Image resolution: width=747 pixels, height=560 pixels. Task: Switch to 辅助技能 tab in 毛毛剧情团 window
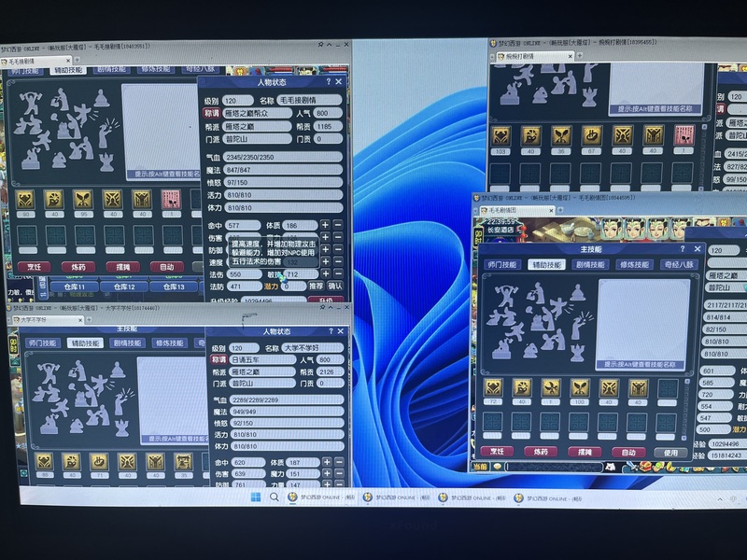pyautogui.click(x=546, y=265)
